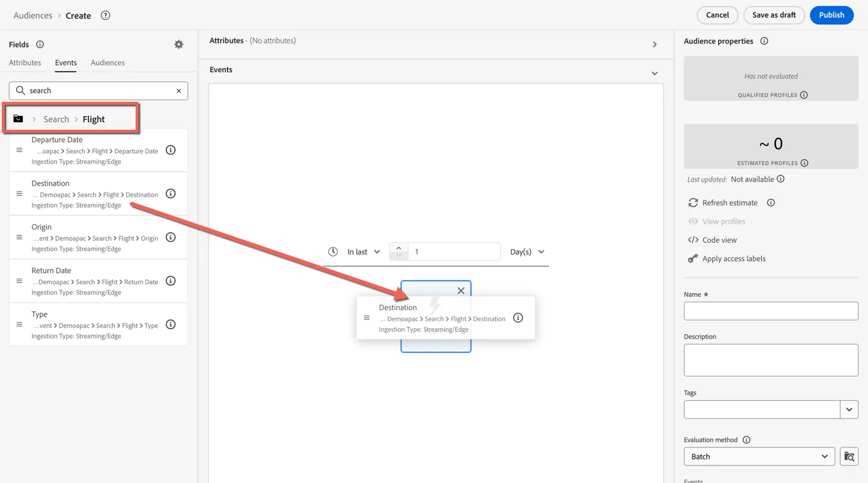Image resolution: width=868 pixels, height=483 pixels.
Task: Click Refresh estimate
Action: click(x=730, y=203)
